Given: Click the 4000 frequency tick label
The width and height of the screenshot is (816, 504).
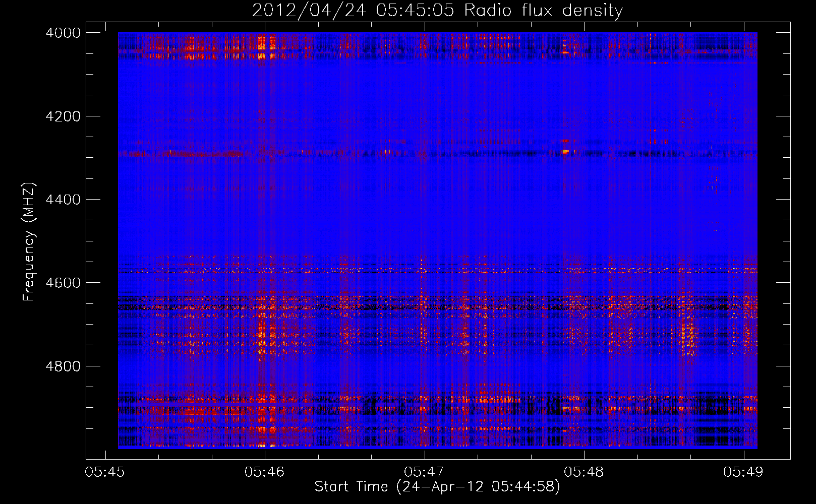Looking at the screenshot, I should pyautogui.click(x=63, y=33).
